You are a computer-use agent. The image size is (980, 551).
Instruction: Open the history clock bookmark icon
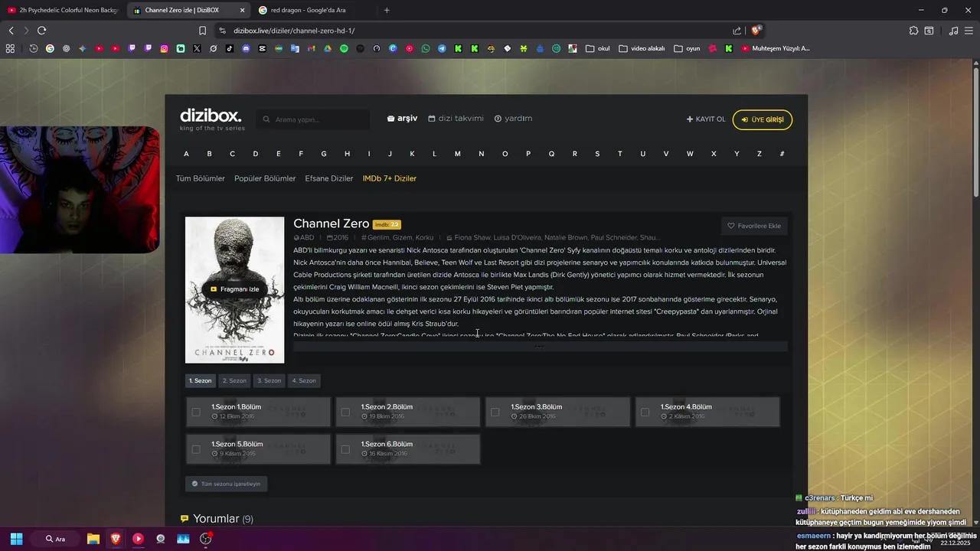34,48
